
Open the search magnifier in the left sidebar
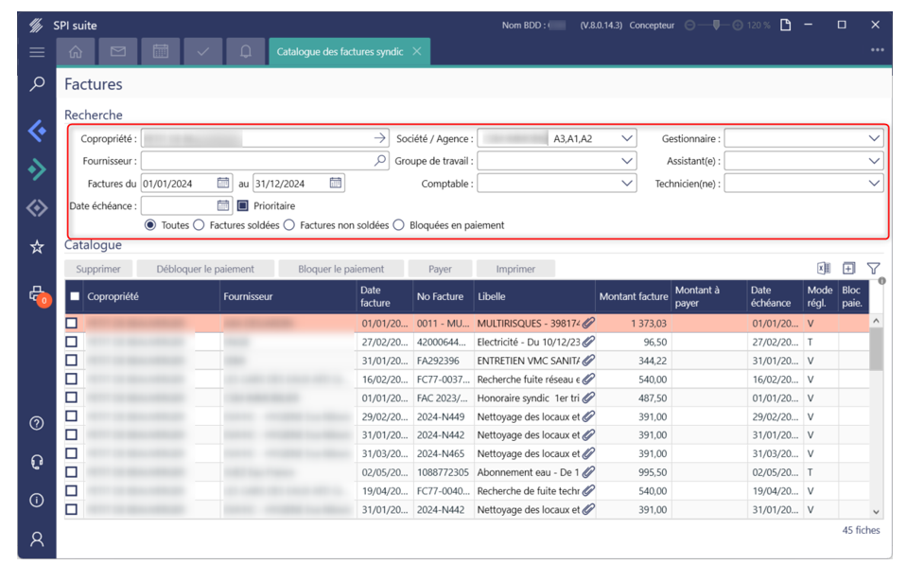(x=37, y=84)
